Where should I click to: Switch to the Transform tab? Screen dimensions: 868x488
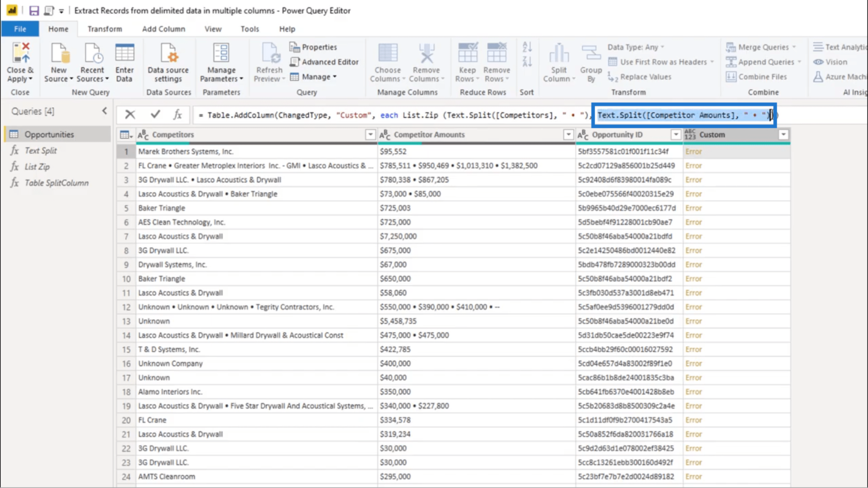tap(104, 29)
